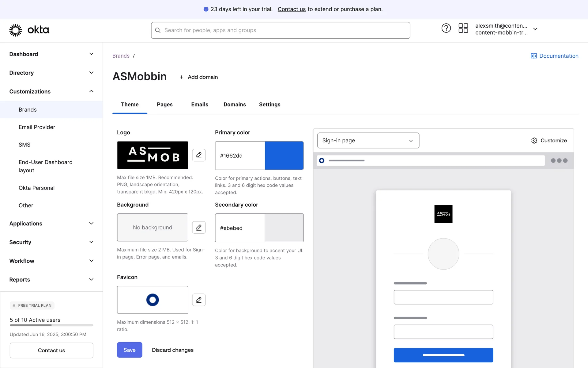Click the Okta logo
Image resolution: width=588 pixels, height=368 pixels.
point(29,30)
